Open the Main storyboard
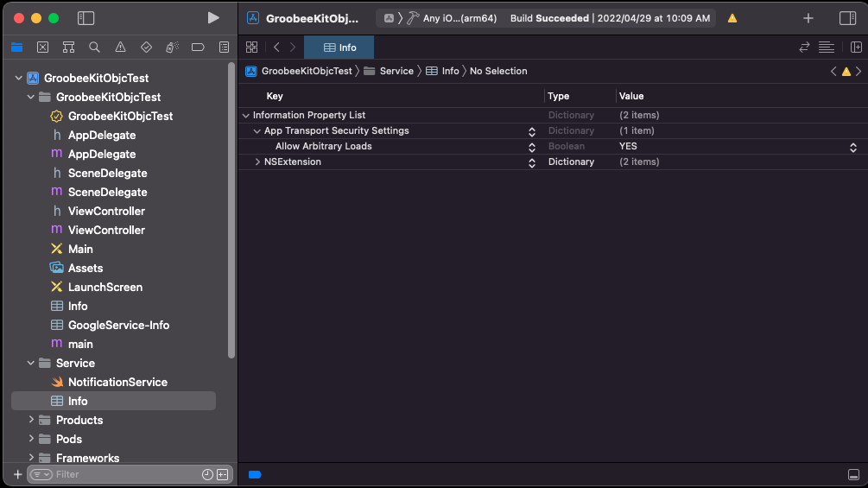Image resolution: width=868 pixels, height=488 pixels. pyautogui.click(x=80, y=249)
